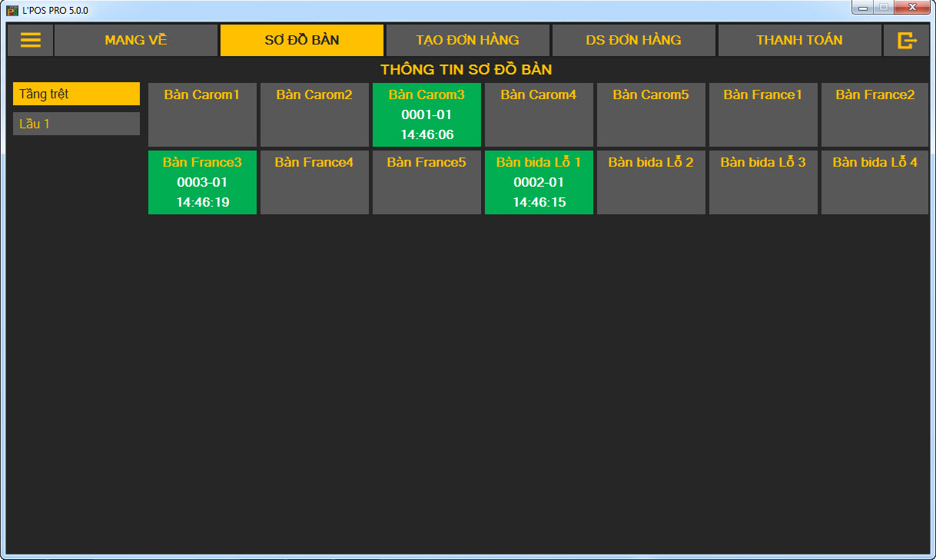Open the THANH TOÁN tab
Screen dimensions: 936x560
(x=799, y=41)
